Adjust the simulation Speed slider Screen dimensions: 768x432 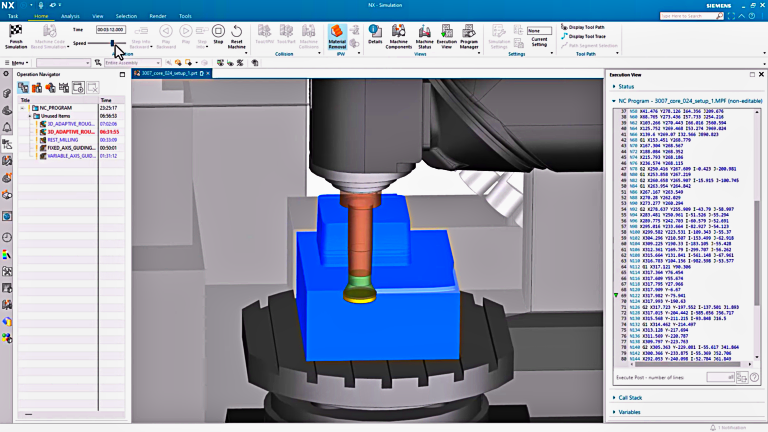coord(113,43)
